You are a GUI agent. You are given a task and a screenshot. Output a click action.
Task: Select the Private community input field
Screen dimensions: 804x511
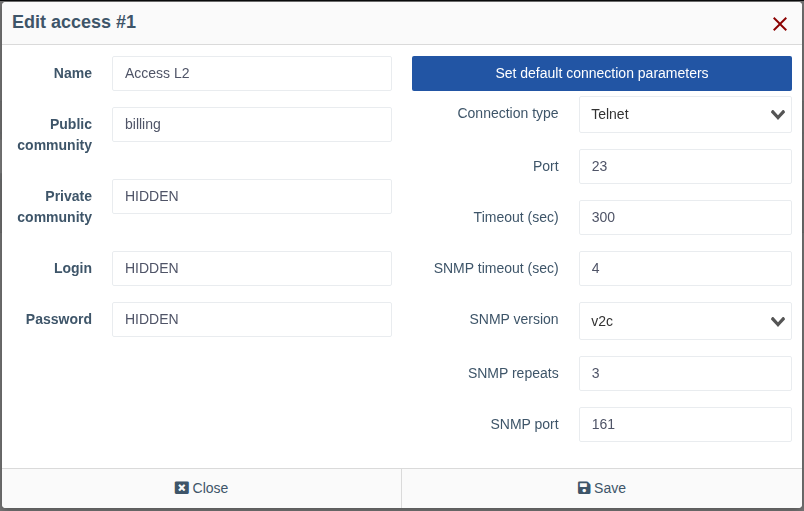click(252, 196)
